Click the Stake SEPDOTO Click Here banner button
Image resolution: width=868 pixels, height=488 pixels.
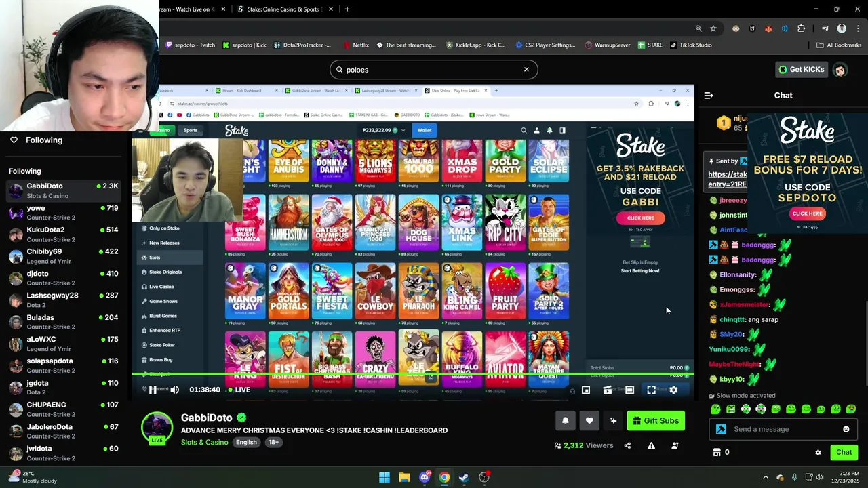click(807, 213)
